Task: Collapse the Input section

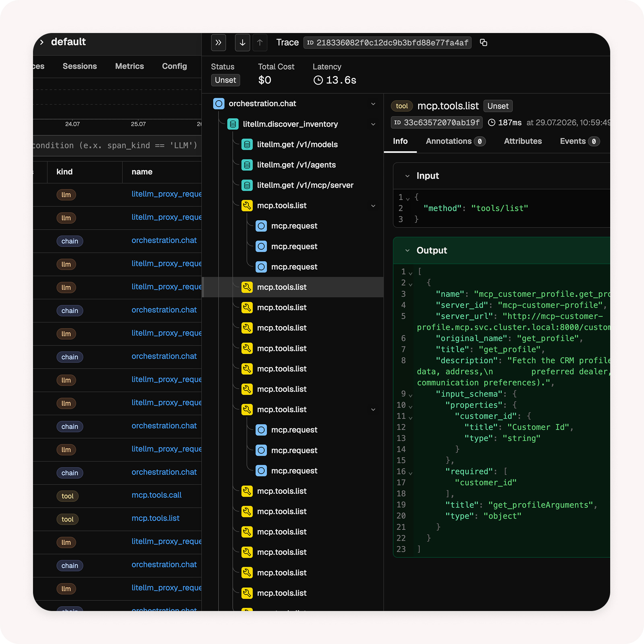Action: pyautogui.click(x=407, y=176)
